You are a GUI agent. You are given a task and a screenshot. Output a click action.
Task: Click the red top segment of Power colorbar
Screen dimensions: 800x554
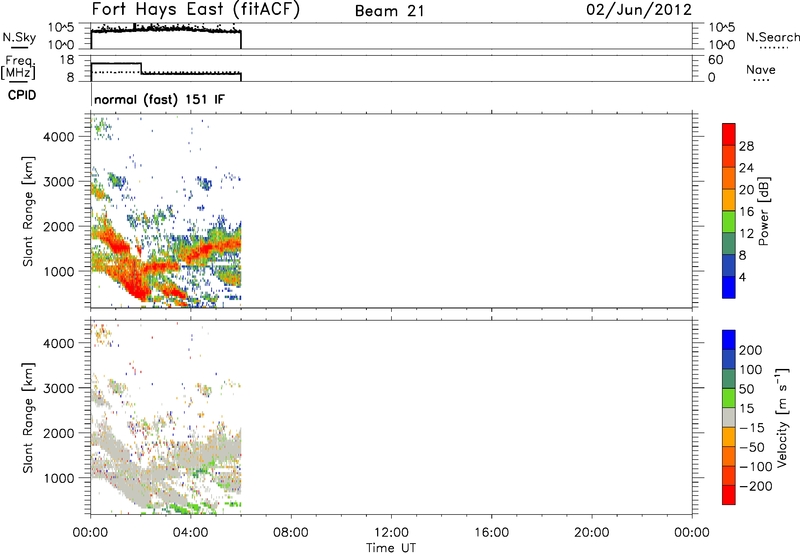(x=729, y=134)
